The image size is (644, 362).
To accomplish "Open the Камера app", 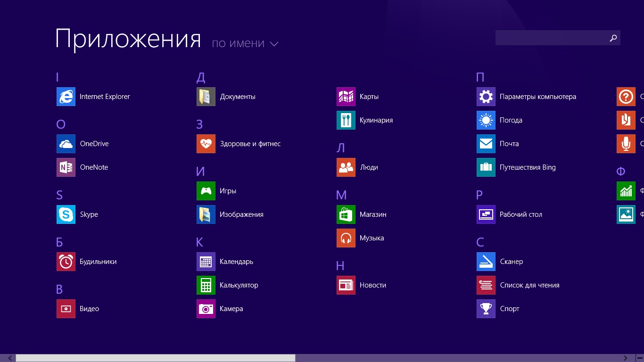I will pyautogui.click(x=220, y=309).
